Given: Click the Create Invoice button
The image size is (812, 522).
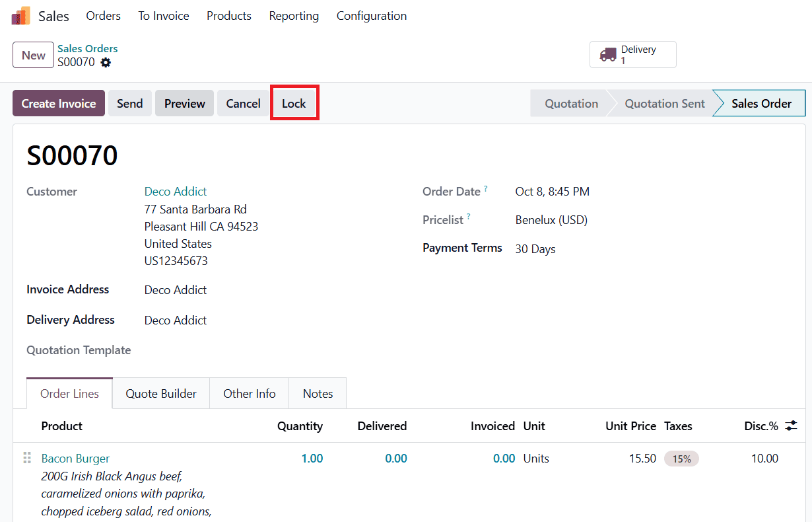Looking at the screenshot, I should click(59, 104).
